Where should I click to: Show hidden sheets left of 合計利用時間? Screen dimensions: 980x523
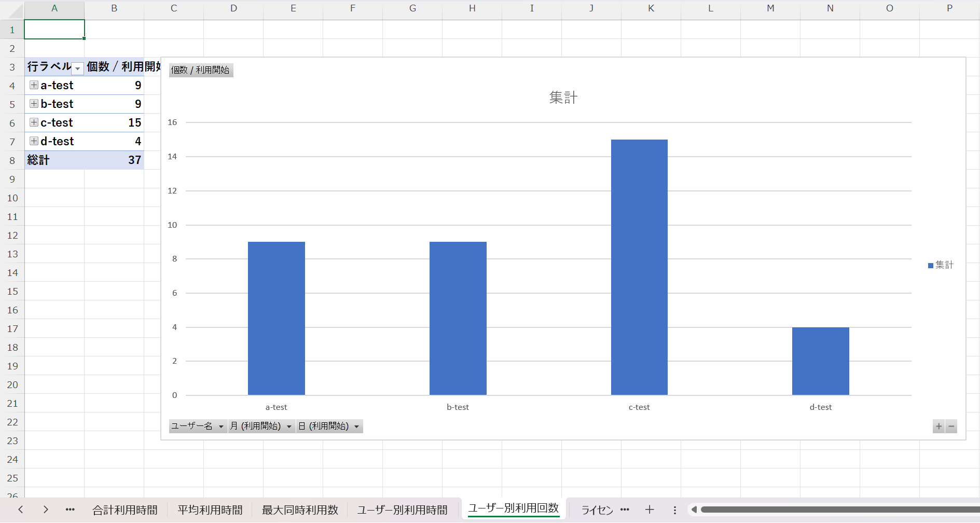[70, 510]
